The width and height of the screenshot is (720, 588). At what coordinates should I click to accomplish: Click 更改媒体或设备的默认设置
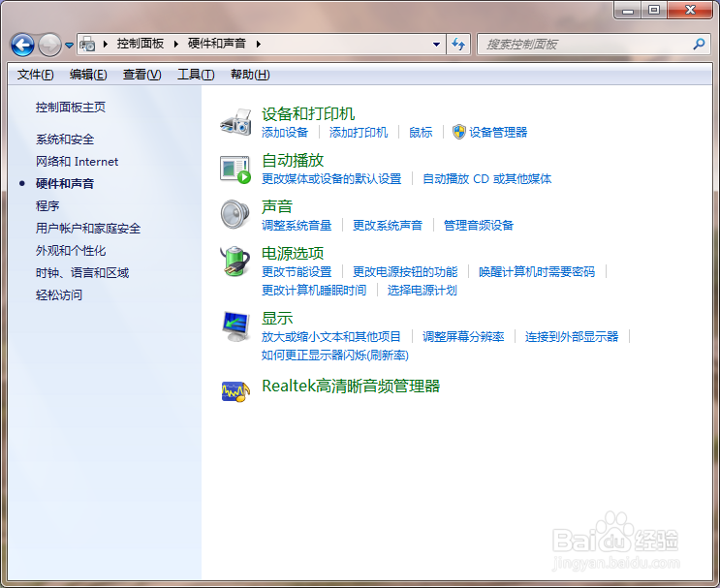click(x=331, y=179)
